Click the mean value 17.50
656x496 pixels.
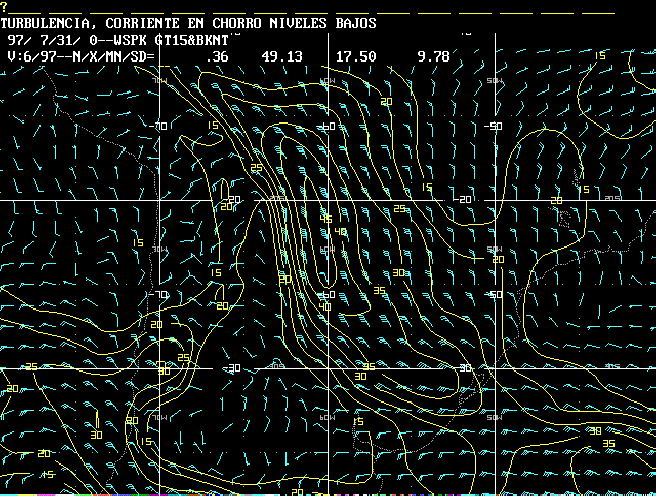pyautogui.click(x=356, y=56)
